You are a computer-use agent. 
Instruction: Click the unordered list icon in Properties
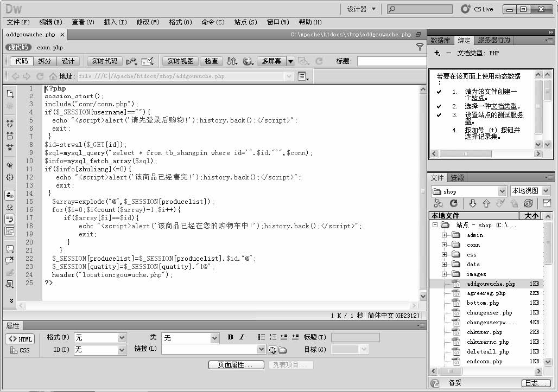tap(262, 337)
